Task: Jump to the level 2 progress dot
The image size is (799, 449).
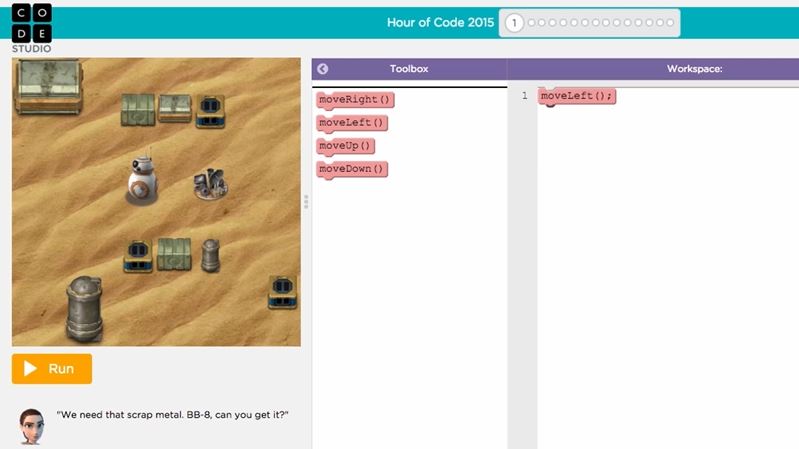Action: [531, 23]
